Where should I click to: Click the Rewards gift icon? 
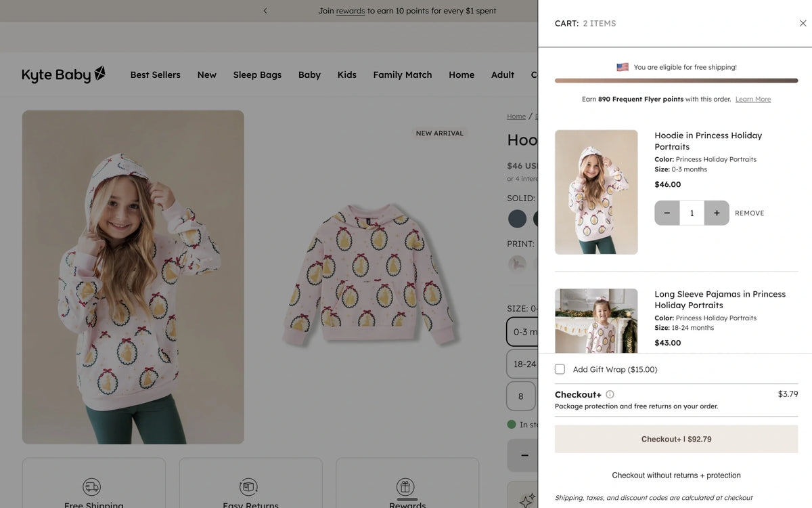tap(405, 487)
